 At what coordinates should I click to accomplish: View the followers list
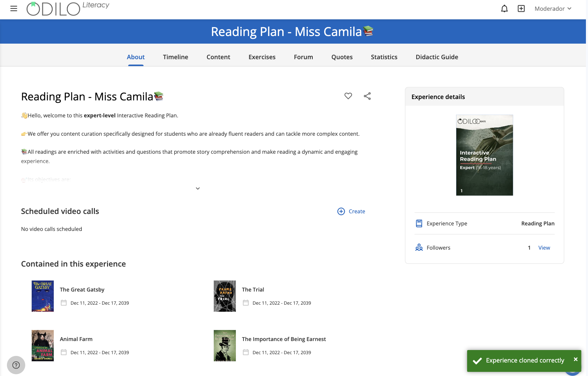point(544,248)
